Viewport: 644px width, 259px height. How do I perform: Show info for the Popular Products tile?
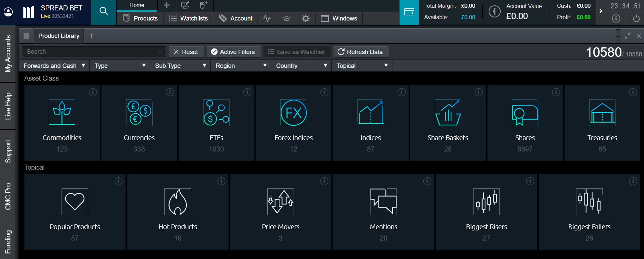tap(118, 181)
